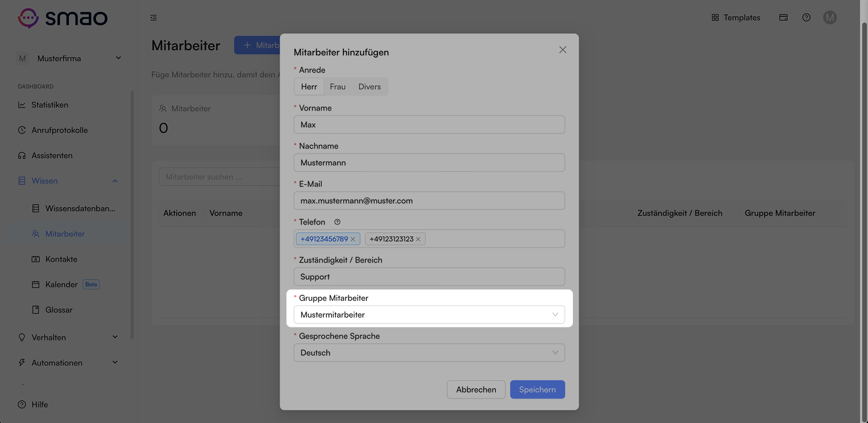The image size is (868, 423).
Task: Close the Mitarbeiter hinzufügen dialog
Action: pyautogui.click(x=563, y=50)
